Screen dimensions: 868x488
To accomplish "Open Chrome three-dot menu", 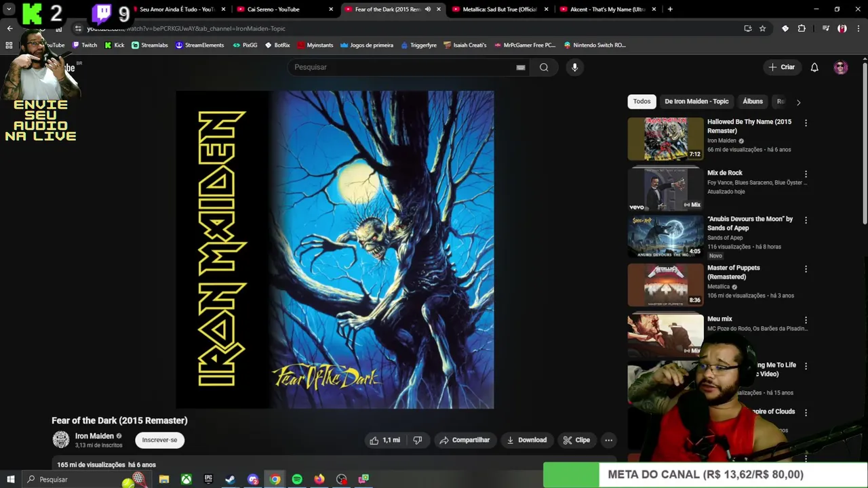I will 859,28.
